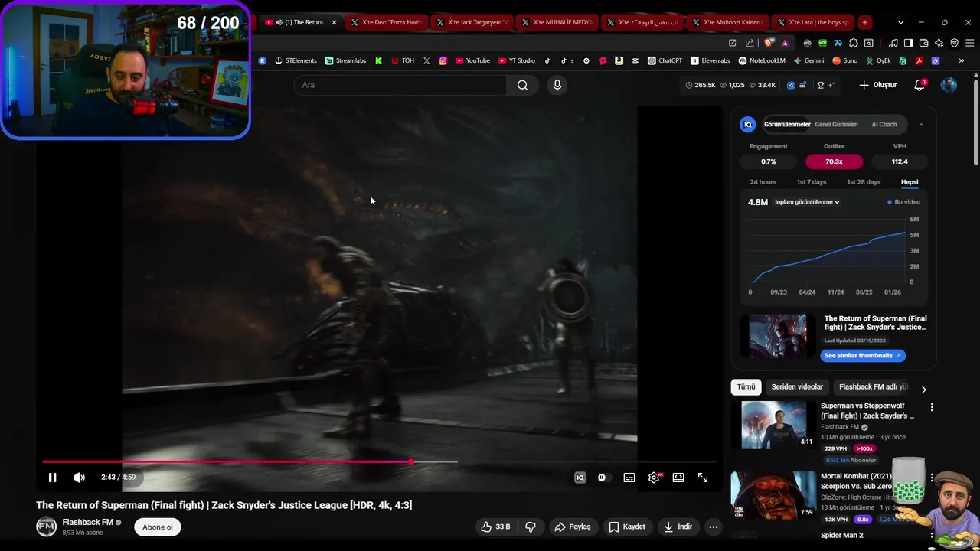Open the Flashback FM channel avatar

click(47, 527)
